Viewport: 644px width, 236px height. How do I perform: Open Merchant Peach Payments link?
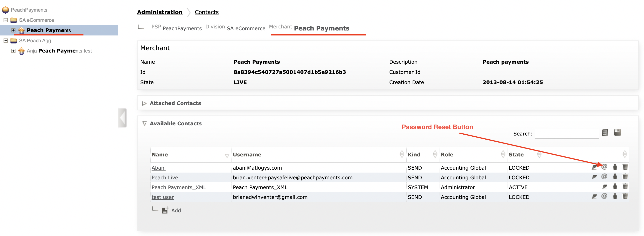pyautogui.click(x=322, y=28)
